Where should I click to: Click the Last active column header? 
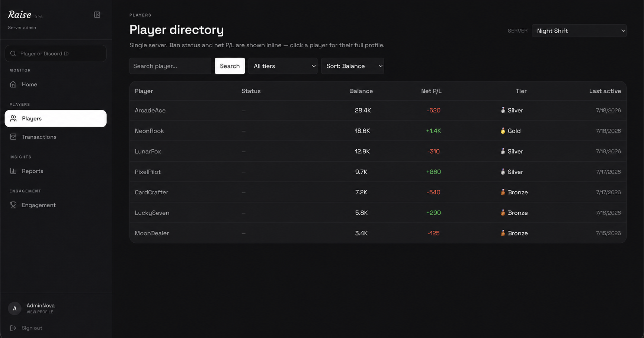coord(605,91)
